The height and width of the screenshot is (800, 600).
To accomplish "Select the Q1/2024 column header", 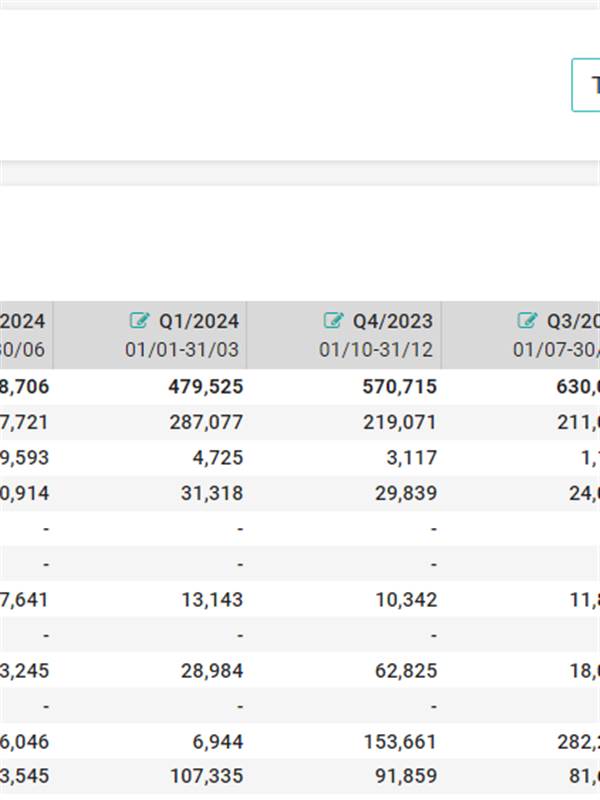I will pos(150,335).
